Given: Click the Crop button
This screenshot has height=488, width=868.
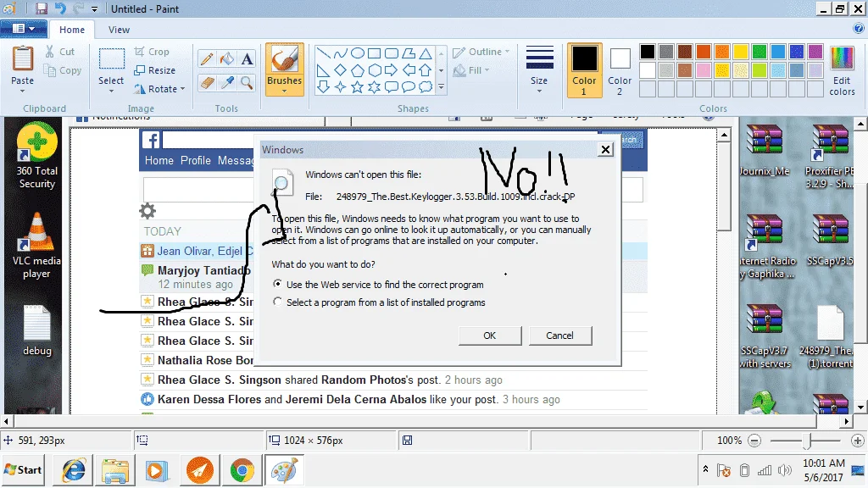Looking at the screenshot, I should (152, 52).
